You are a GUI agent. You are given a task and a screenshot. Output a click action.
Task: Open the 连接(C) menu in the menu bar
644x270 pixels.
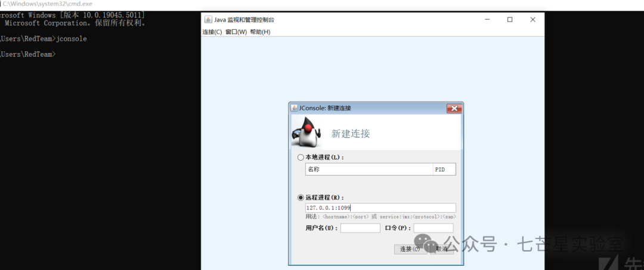[212, 32]
